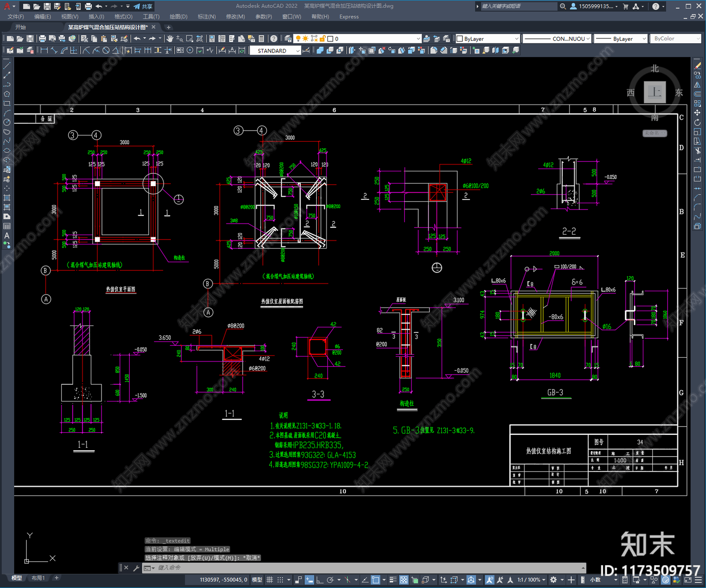
Task: Expand the 1:1 / 100% annotation scale
Action: 532,580
